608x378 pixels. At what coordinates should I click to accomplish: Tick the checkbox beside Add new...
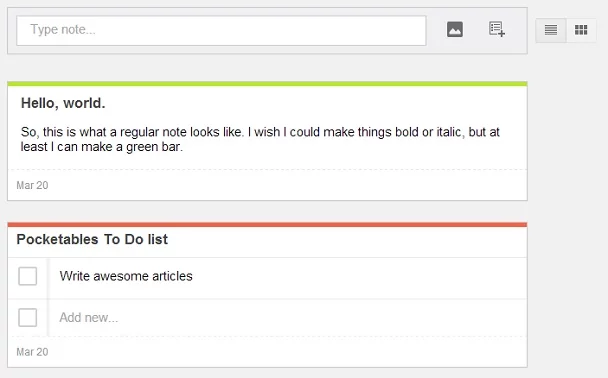tap(28, 318)
